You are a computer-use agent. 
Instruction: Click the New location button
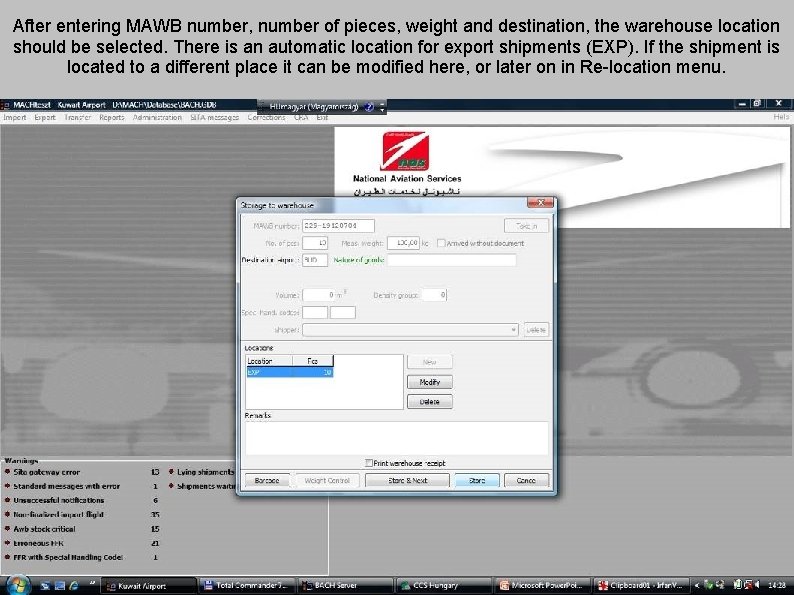[x=429, y=362]
